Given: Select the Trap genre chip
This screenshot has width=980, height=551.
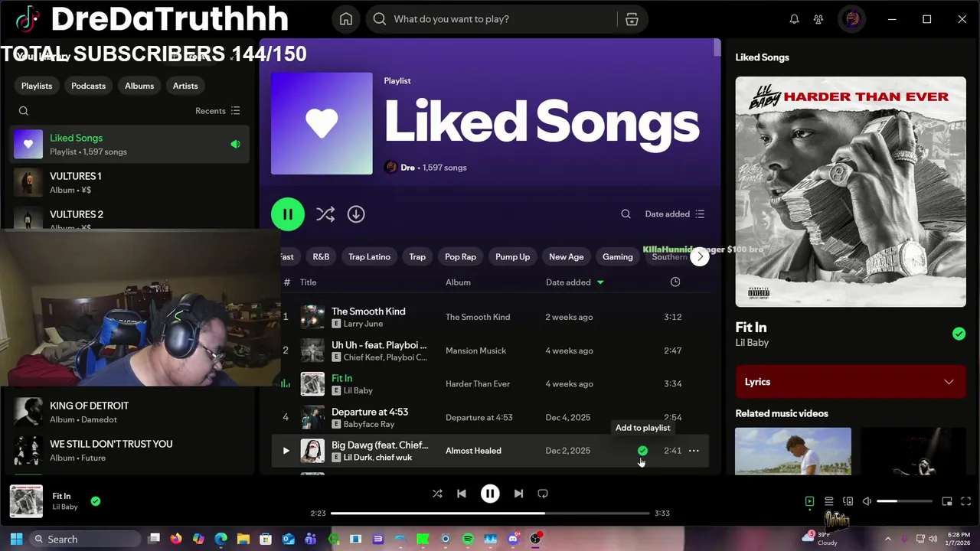Looking at the screenshot, I should (x=417, y=257).
